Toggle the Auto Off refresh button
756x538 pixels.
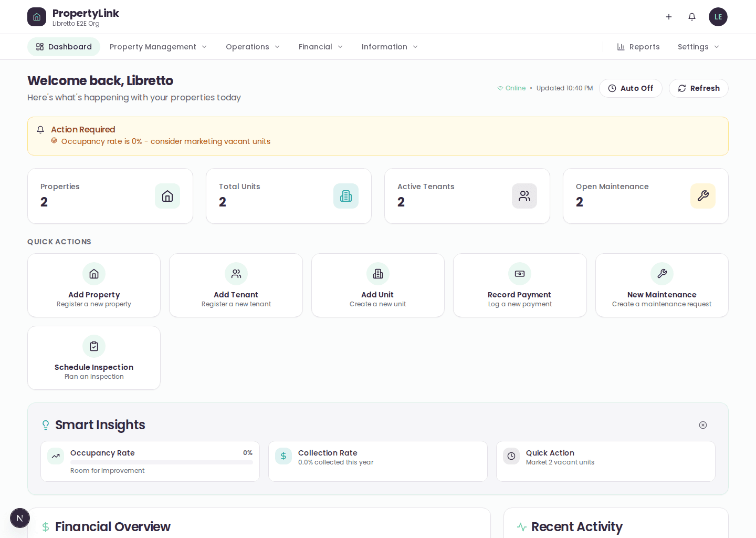pos(631,88)
